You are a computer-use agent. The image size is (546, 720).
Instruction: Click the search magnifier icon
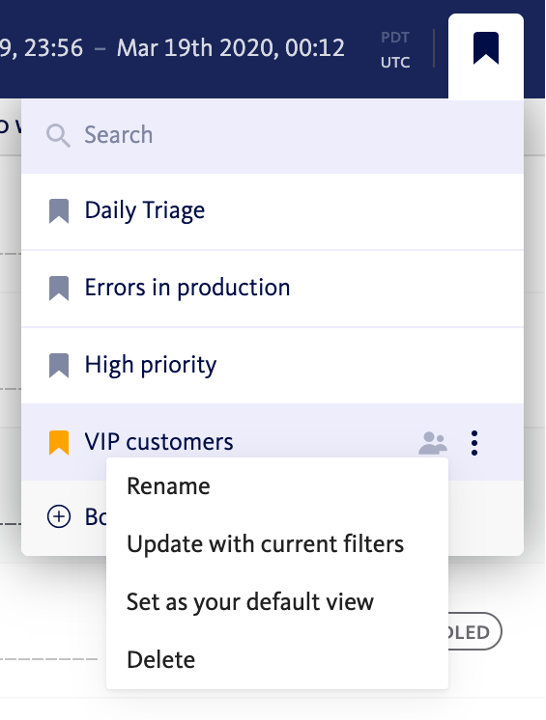[x=58, y=135]
